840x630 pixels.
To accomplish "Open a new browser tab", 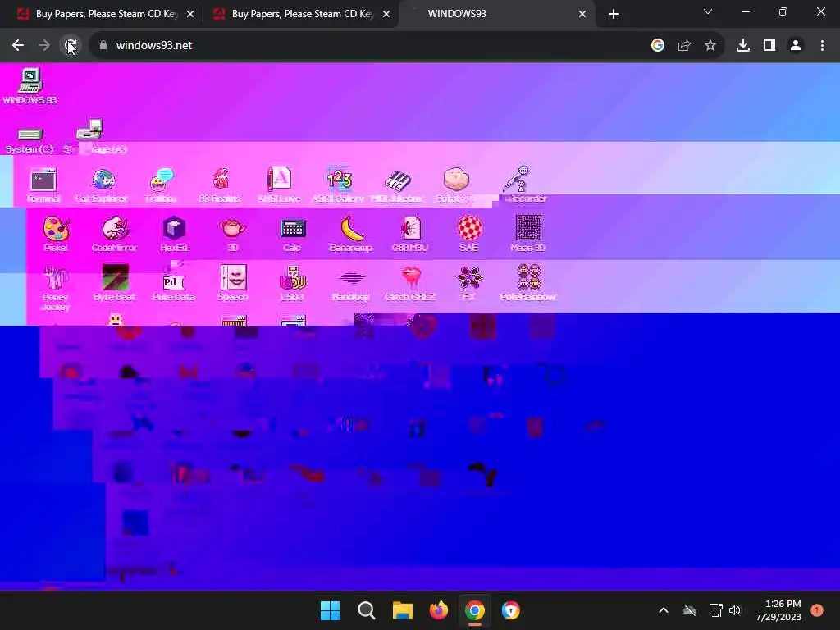I will (x=614, y=14).
